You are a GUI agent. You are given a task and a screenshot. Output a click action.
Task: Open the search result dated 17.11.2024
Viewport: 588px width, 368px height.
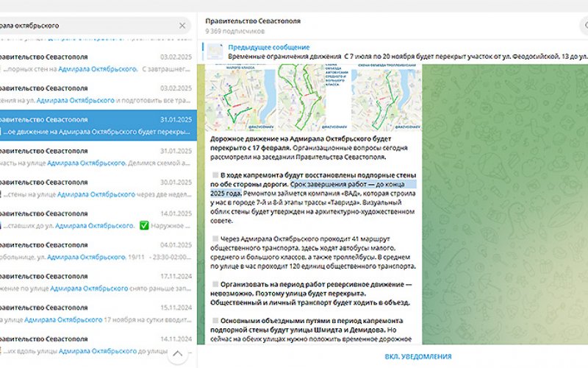click(x=96, y=282)
